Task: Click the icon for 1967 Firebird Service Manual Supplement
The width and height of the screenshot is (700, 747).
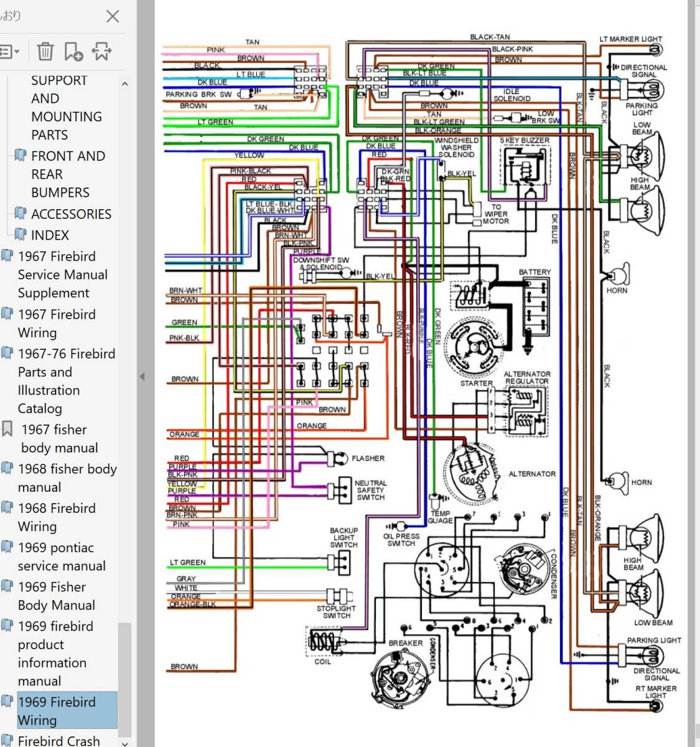Action: (x=7, y=256)
